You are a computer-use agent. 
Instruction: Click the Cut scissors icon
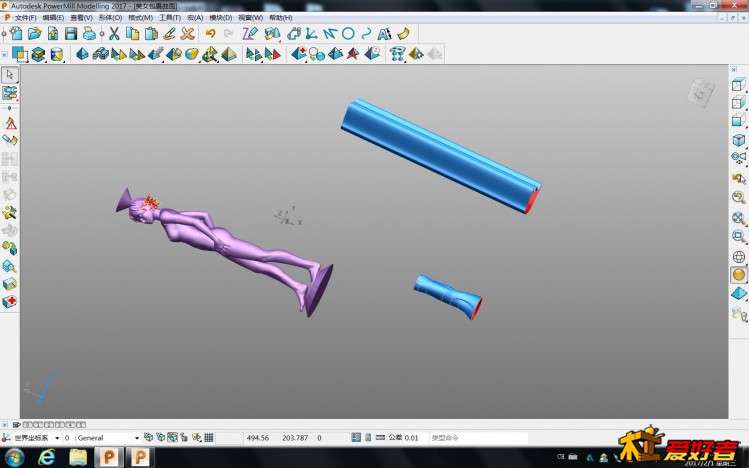click(x=114, y=33)
